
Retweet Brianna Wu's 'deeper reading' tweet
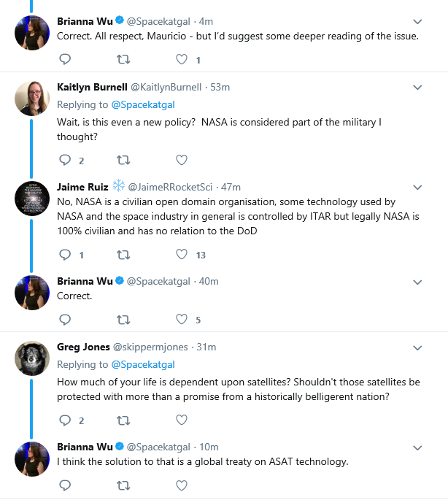point(123,59)
